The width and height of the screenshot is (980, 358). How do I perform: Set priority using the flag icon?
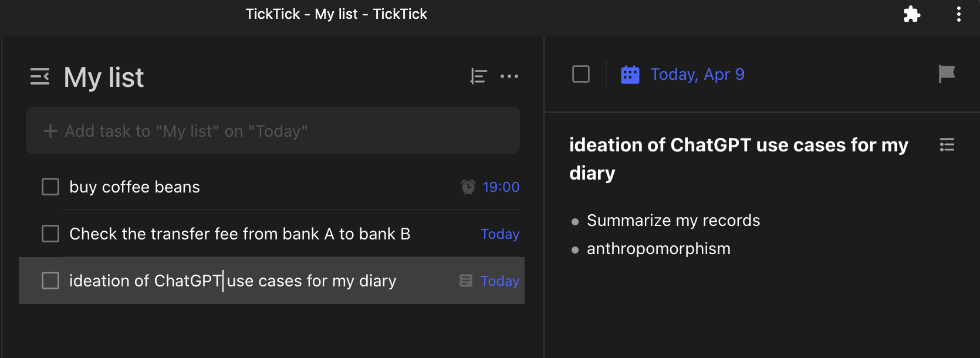[x=947, y=74]
